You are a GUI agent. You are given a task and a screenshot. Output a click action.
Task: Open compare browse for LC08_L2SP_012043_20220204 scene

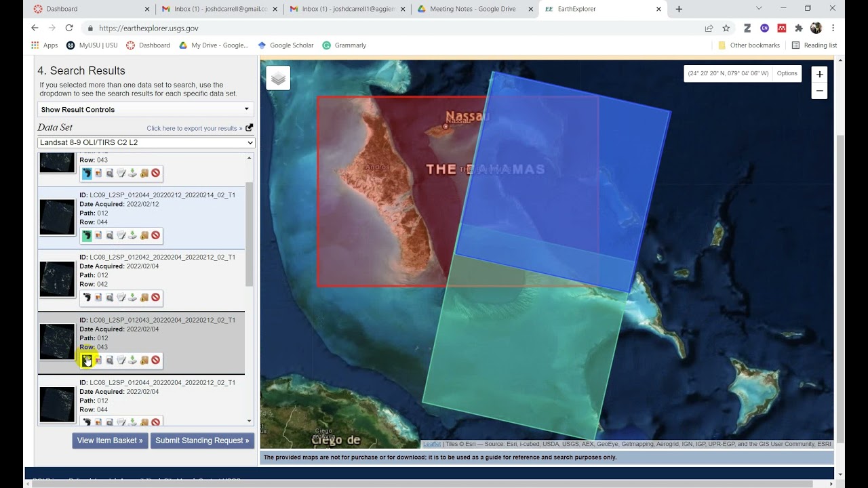(110, 360)
